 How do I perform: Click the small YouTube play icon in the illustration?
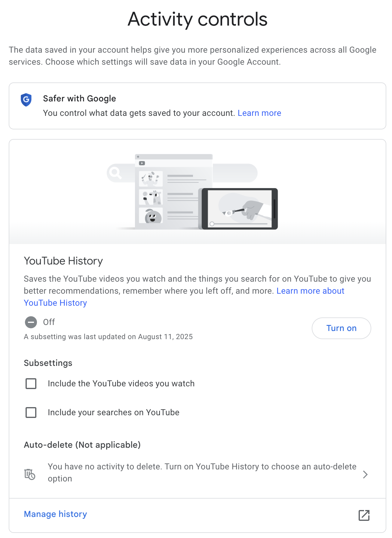142,163
